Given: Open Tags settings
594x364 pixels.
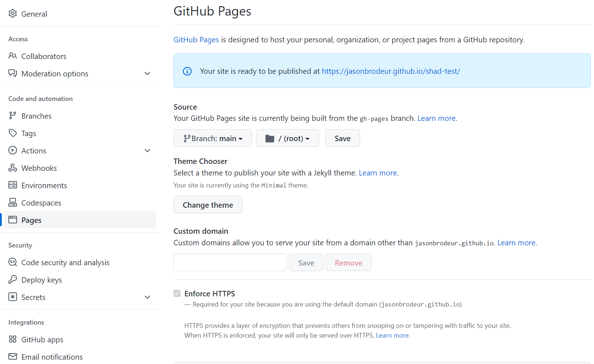Looking at the screenshot, I should pyautogui.click(x=80, y=133).
